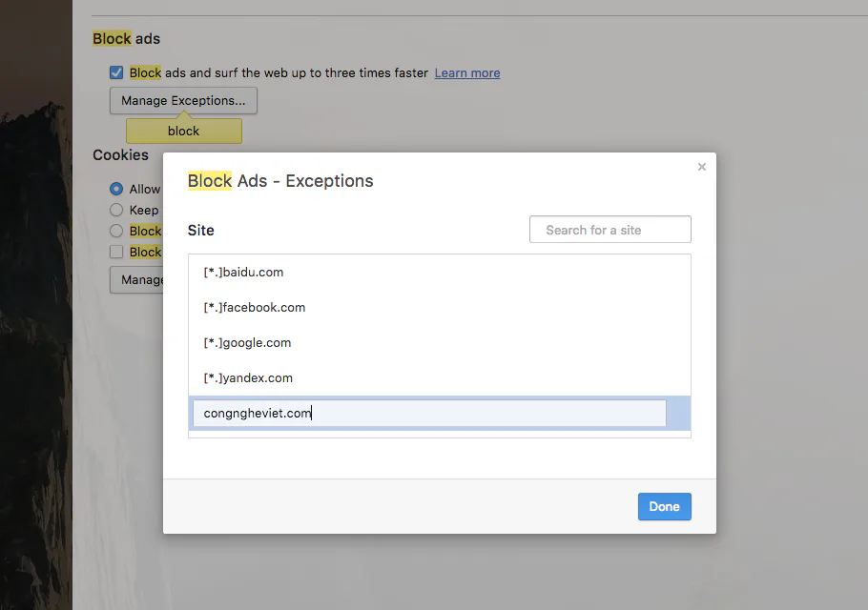The height and width of the screenshot is (610, 868).
Task: Select the [*.]google.com exception row
Action: click(x=440, y=343)
